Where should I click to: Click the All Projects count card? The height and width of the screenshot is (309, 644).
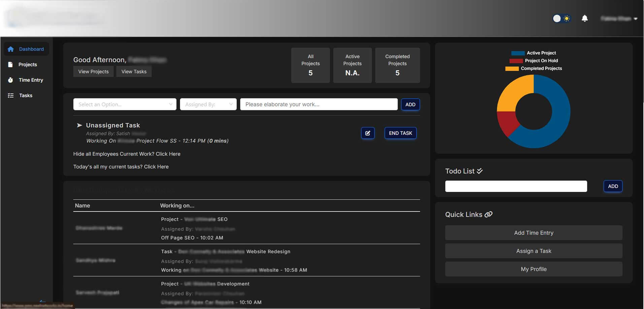pos(310,65)
